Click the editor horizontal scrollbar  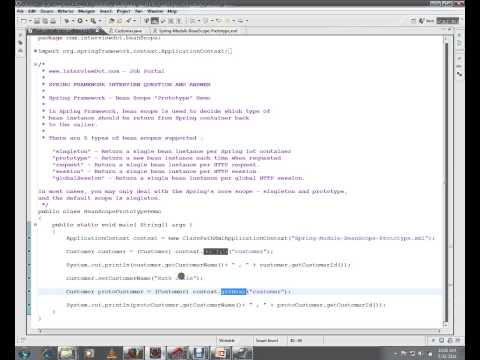click(x=239, y=331)
